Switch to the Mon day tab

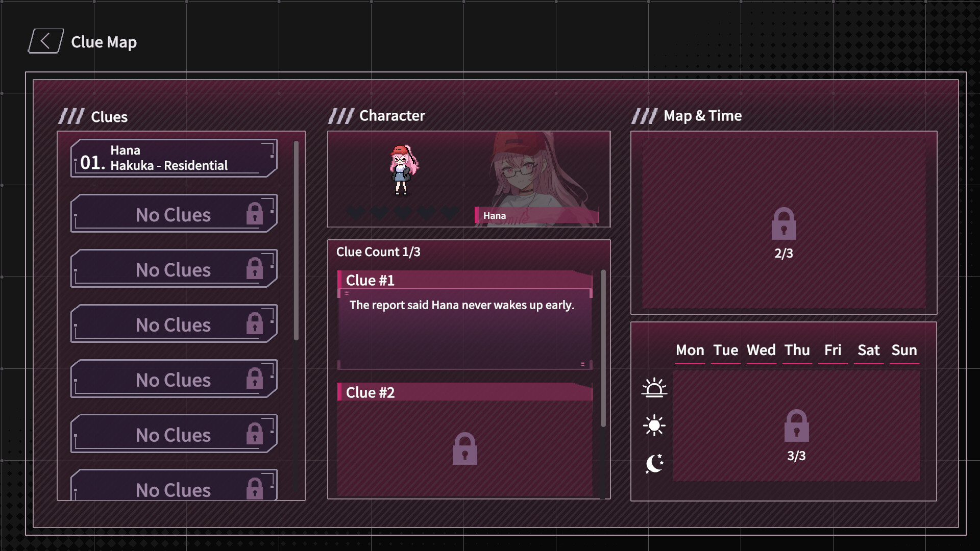tap(690, 350)
